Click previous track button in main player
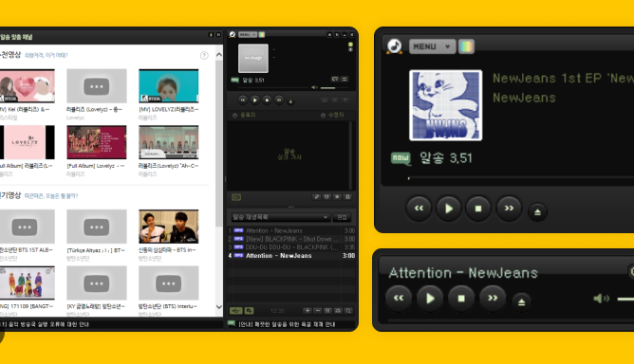 (x=243, y=100)
